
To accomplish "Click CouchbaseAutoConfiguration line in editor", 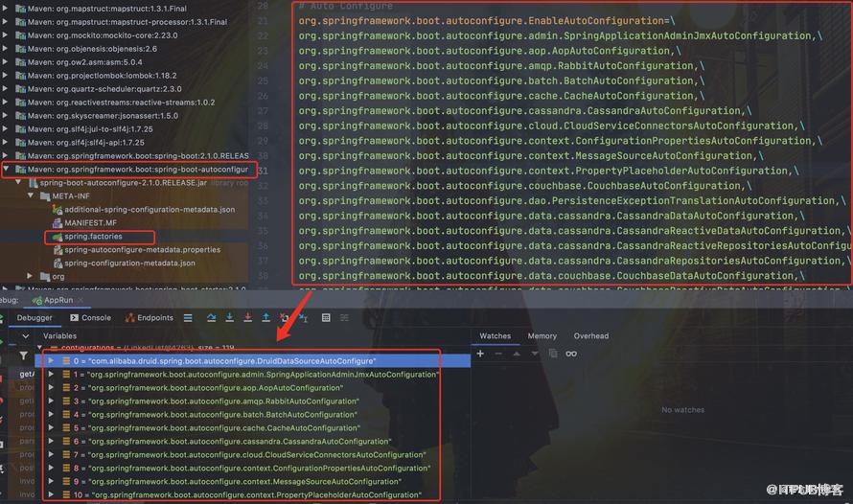I will pos(524,185).
